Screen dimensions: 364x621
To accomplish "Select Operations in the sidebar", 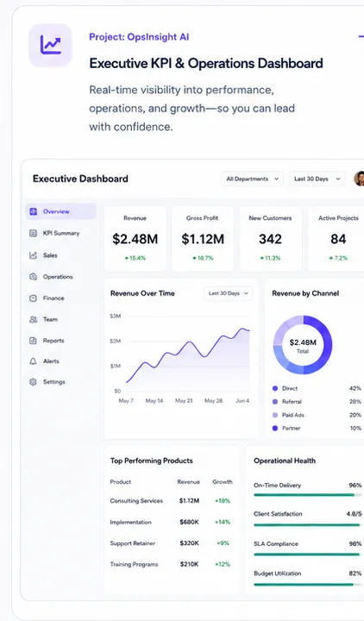I will tap(58, 277).
